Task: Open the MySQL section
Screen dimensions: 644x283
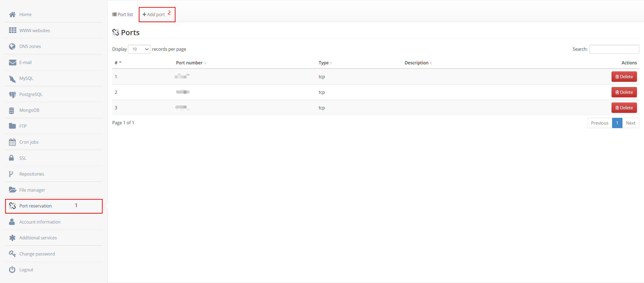Action: click(x=26, y=78)
